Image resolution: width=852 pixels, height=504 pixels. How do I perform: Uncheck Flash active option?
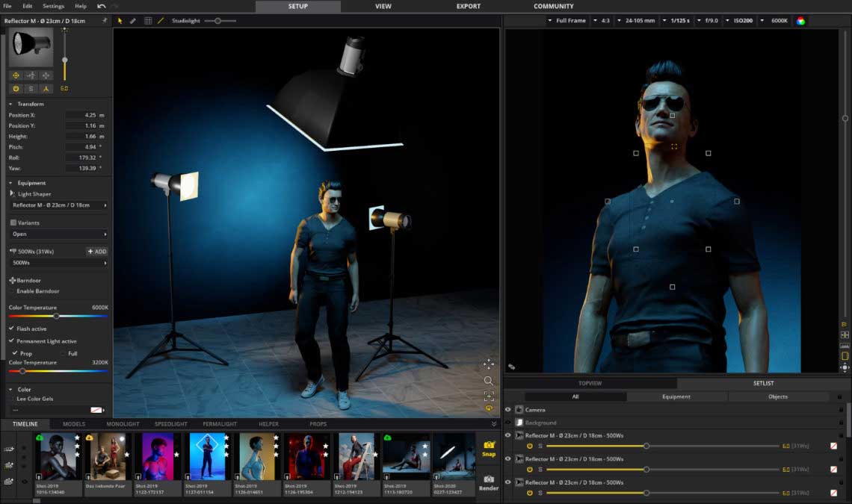pyautogui.click(x=11, y=329)
